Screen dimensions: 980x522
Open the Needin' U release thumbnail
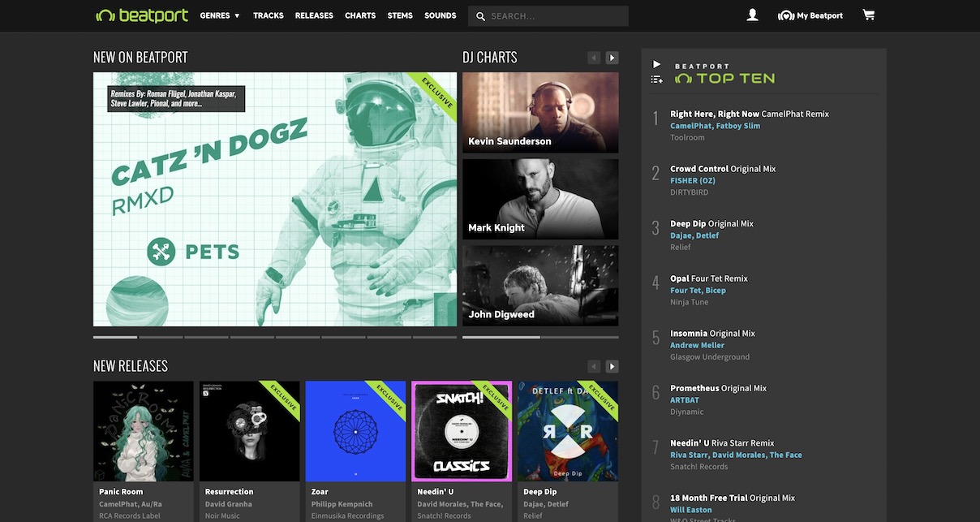click(x=461, y=429)
